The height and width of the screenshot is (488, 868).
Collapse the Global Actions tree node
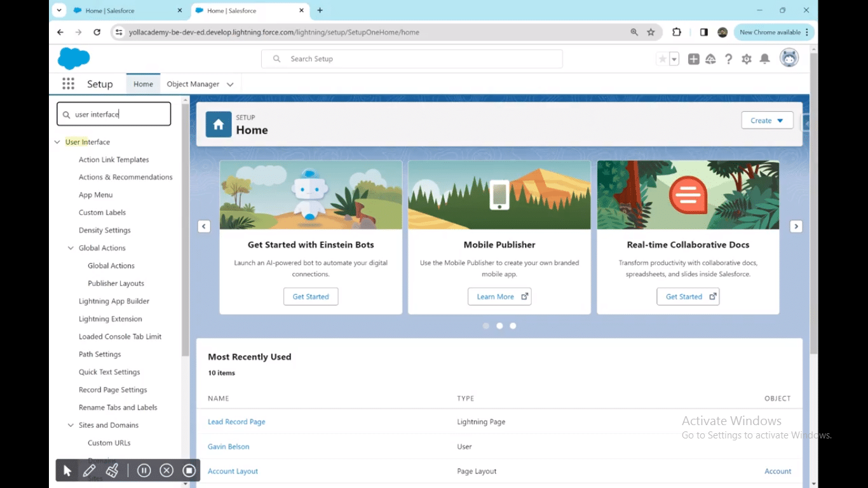click(x=71, y=248)
